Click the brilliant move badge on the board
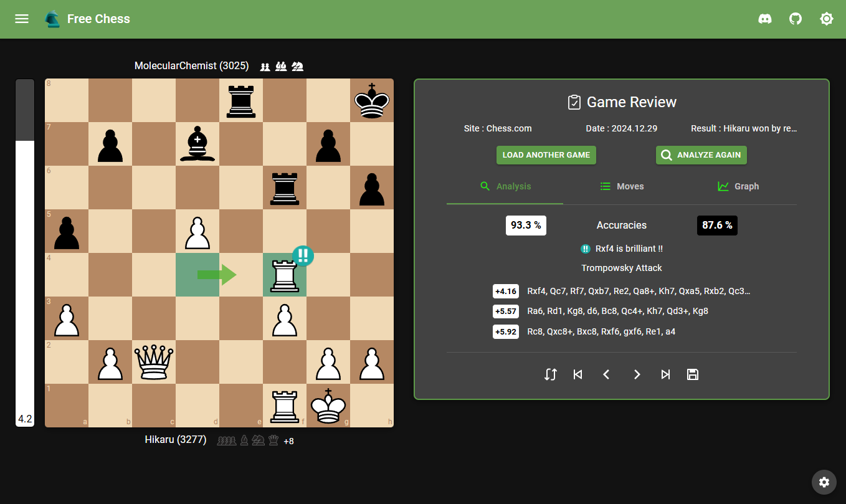This screenshot has width=846, height=504. 303,255
